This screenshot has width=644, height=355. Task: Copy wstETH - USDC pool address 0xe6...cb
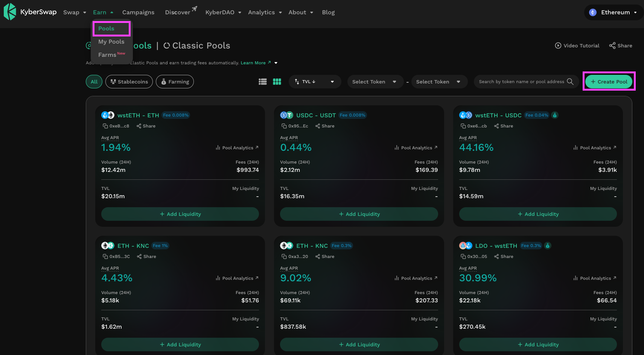click(463, 126)
